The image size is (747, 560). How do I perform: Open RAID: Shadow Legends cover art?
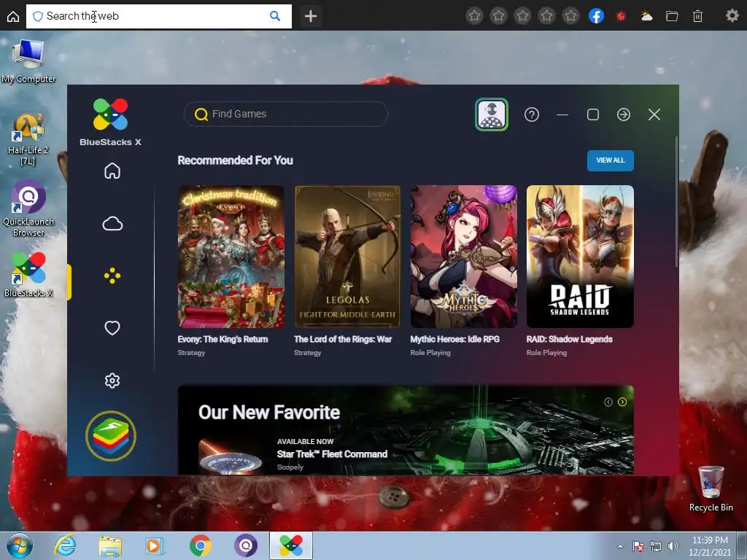tap(580, 257)
